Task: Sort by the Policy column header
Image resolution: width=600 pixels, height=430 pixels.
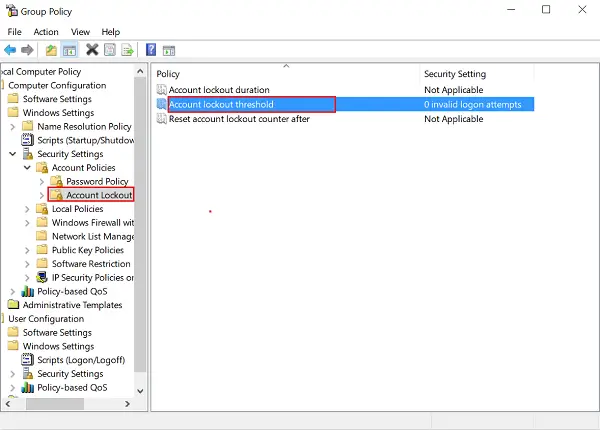Action: click(x=286, y=73)
